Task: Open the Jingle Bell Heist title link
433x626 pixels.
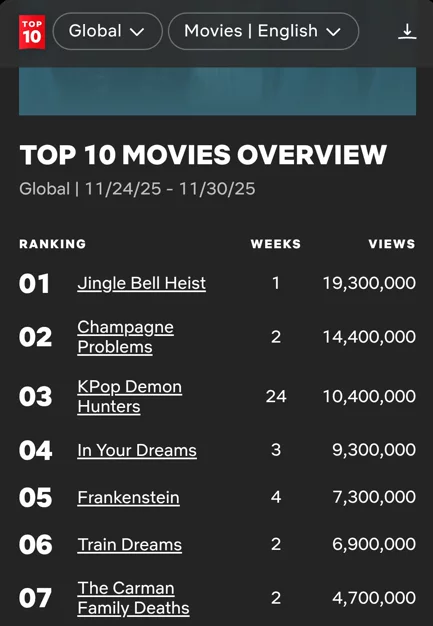Action: point(142,283)
